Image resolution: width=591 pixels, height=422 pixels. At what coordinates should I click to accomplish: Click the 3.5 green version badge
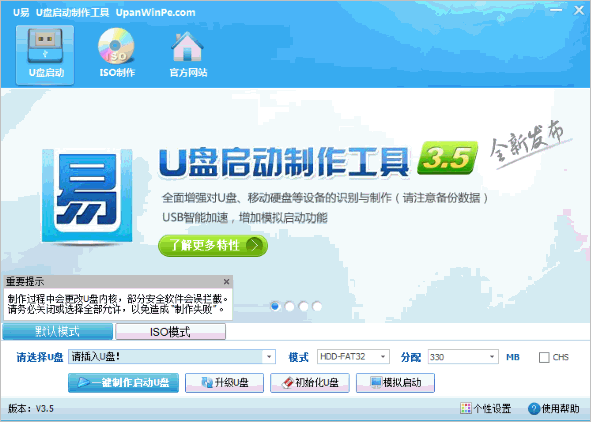447,158
